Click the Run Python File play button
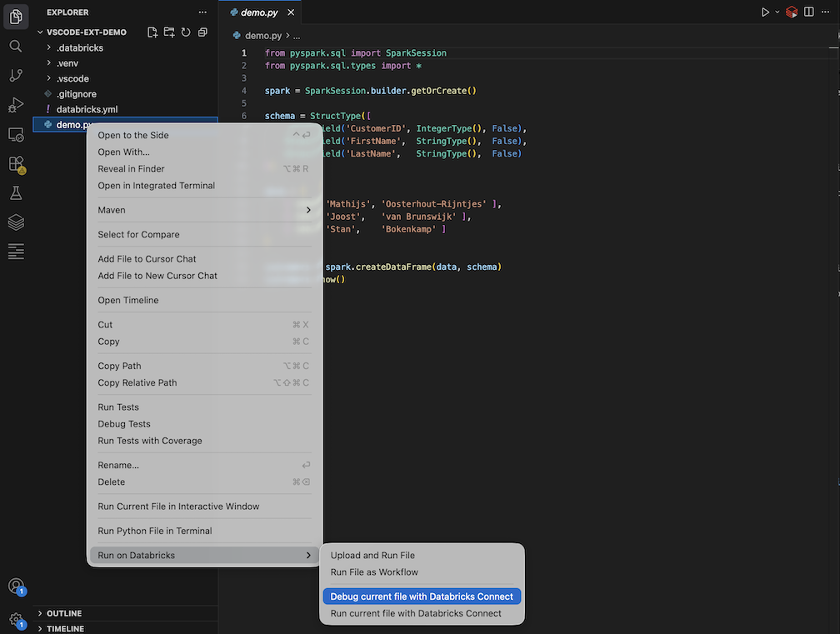The height and width of the screenshot is (634, 840). pyautogui.click(x=765, y=12)
